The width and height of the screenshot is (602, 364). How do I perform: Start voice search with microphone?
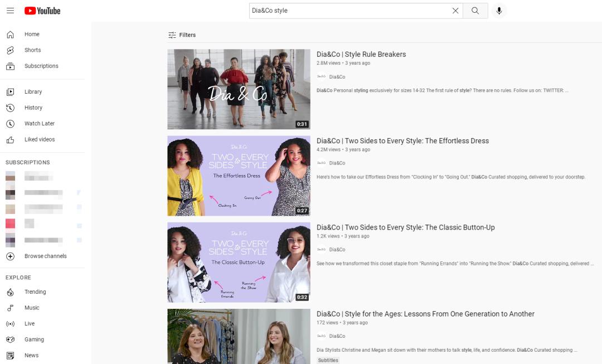point(499,11)
